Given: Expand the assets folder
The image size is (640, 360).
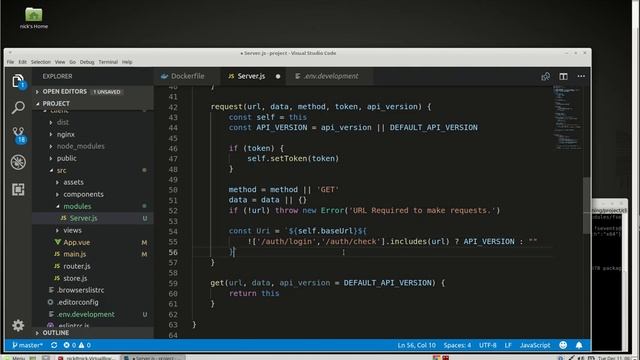Looking at the screenshot, I should (x=93, y=182).
